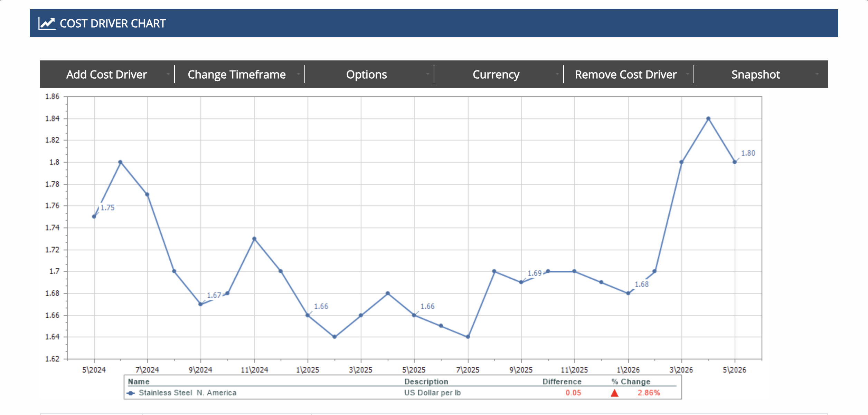This screenshot has width=868, height=415.
Task: Expand the Options dropdown arrow
Action: point(428,74)
